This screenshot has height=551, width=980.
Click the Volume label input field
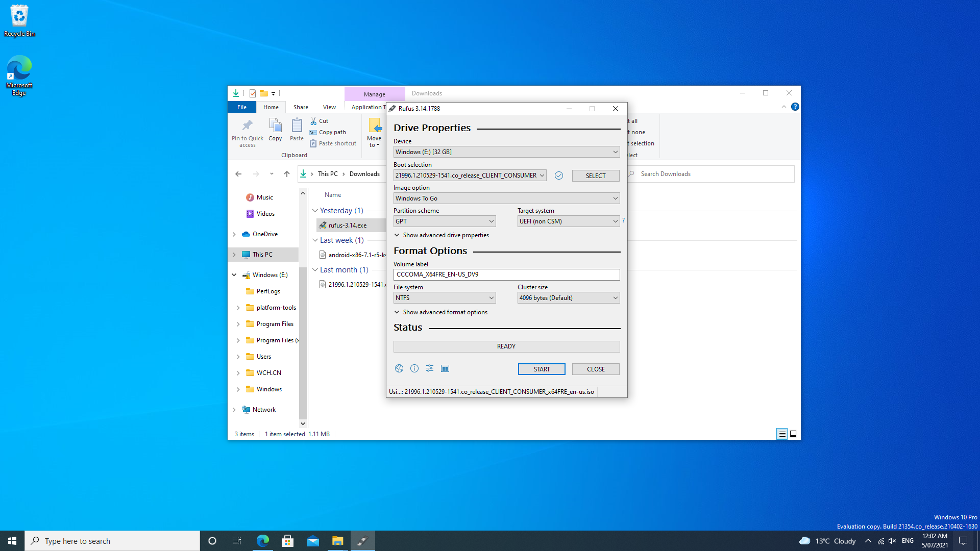pos(506,274)
